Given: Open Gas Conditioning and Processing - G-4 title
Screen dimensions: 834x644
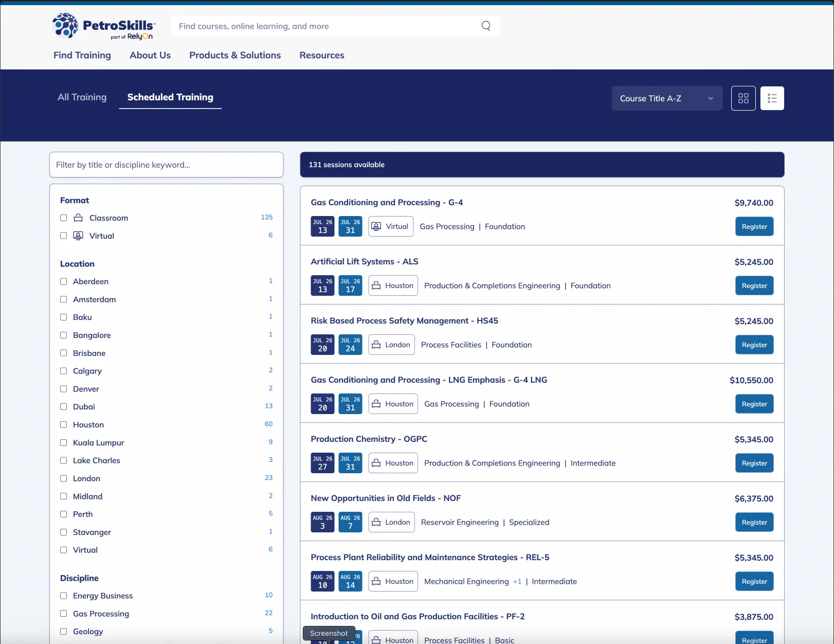Looking at the screenshot, I should pyautogui.click(x=387, y=203).
